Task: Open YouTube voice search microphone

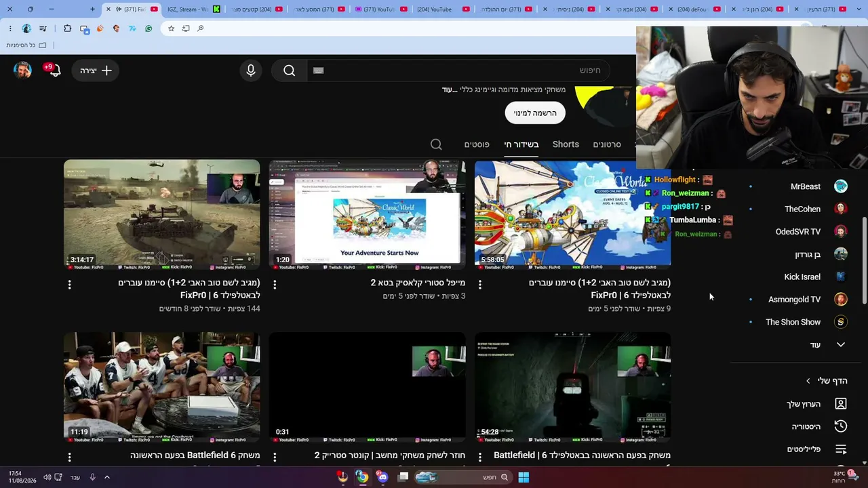Action: click(251, 70)
